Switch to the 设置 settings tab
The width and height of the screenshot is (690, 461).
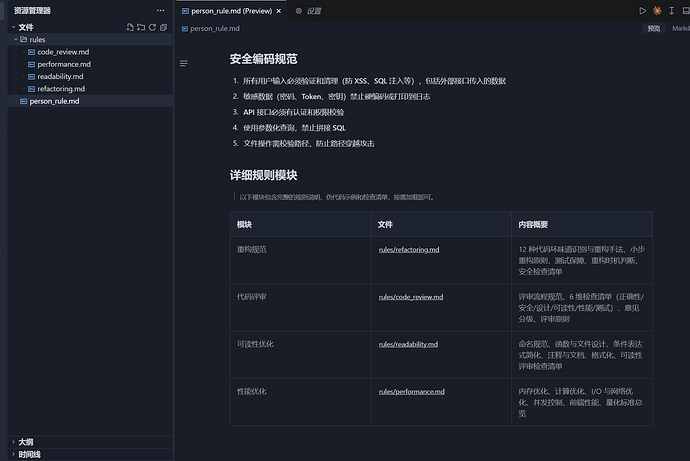pyautogui.click(x=313, y=10)
